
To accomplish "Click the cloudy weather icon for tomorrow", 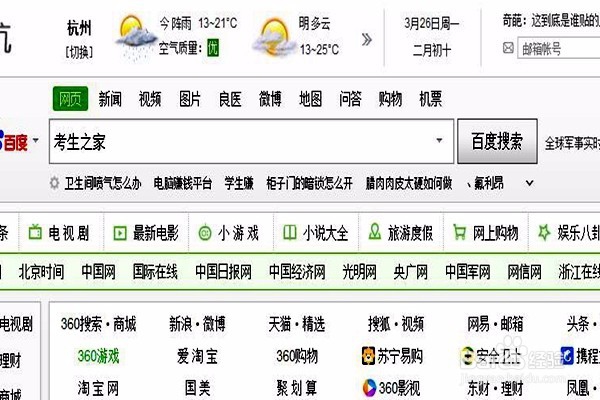I will pyautogui.click(x=273, y=38).
